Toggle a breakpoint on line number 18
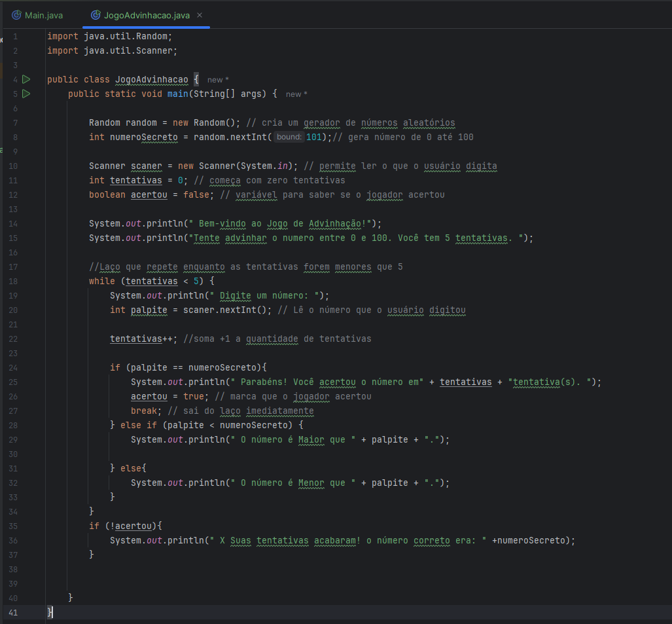Screen dimensions: 672x624 click(14, 281)
